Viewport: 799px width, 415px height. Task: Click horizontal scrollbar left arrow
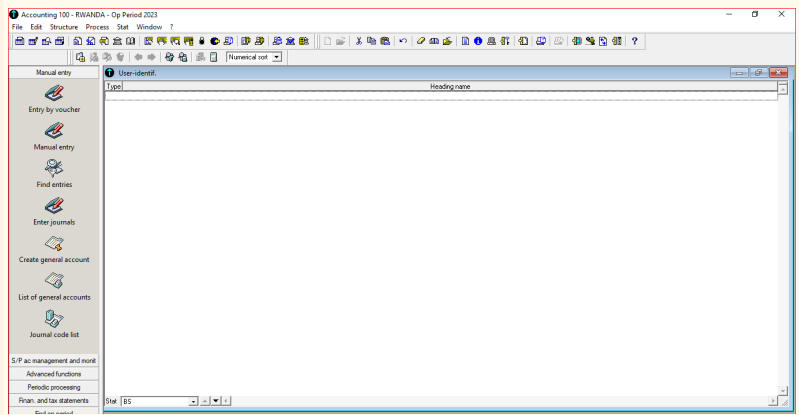(226, 401)
